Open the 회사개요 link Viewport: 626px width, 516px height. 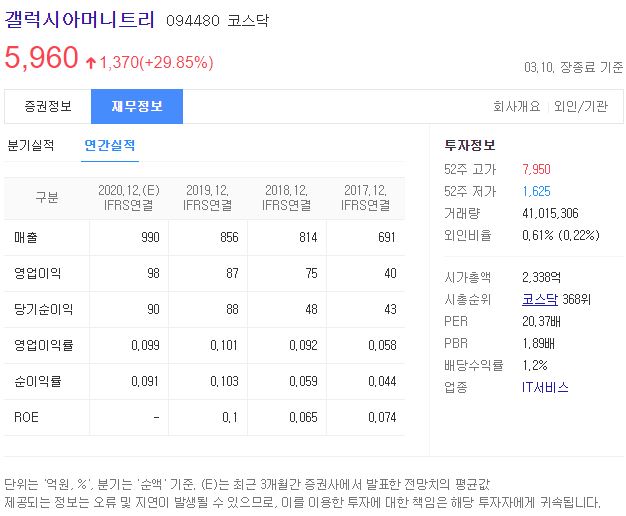point(517,107)
